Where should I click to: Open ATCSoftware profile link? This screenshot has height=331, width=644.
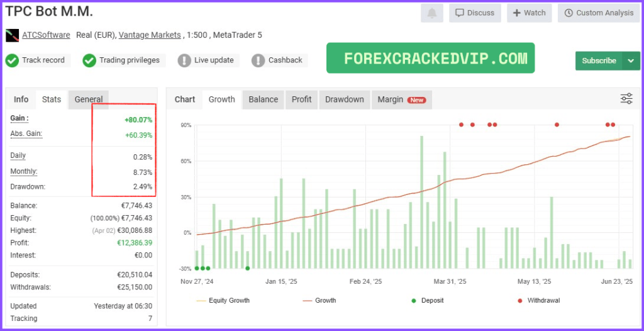click(46, 35)
